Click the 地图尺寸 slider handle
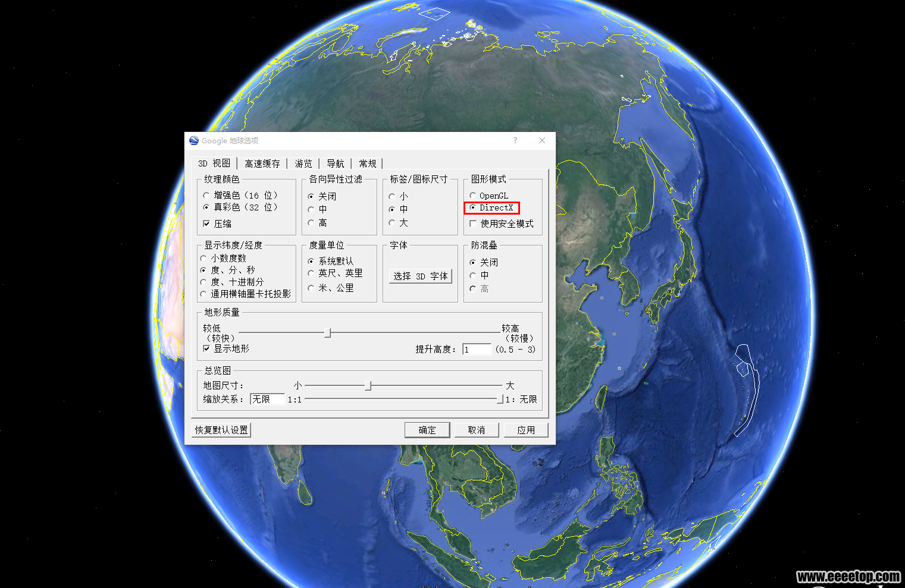Screen dimensions: 905x588 pos(368,386)
